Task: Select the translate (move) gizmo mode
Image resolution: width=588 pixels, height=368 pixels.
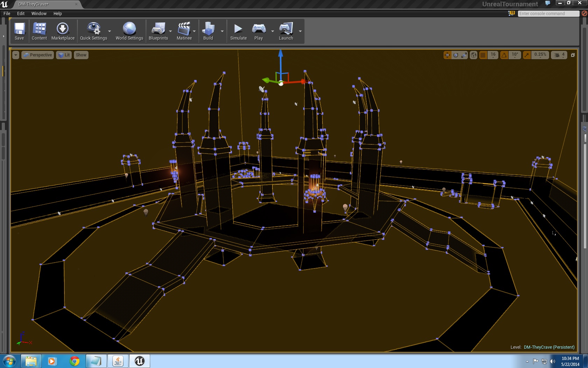Action: pyautogui.click(x=447, y=55)
